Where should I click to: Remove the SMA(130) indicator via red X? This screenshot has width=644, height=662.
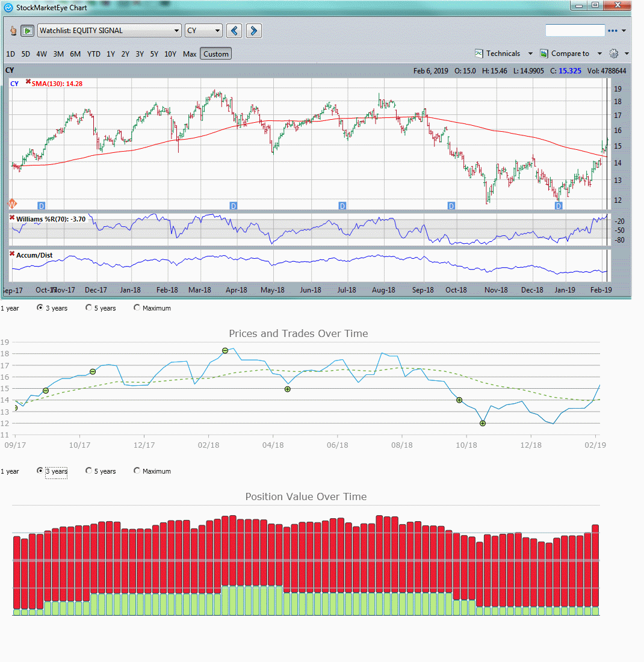click(x=28, y=82)
